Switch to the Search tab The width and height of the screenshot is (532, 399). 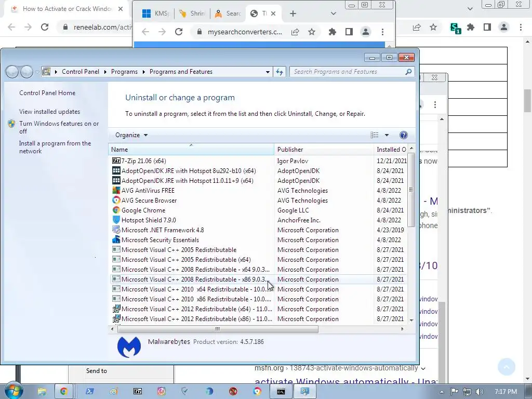[x=228, y=14]
